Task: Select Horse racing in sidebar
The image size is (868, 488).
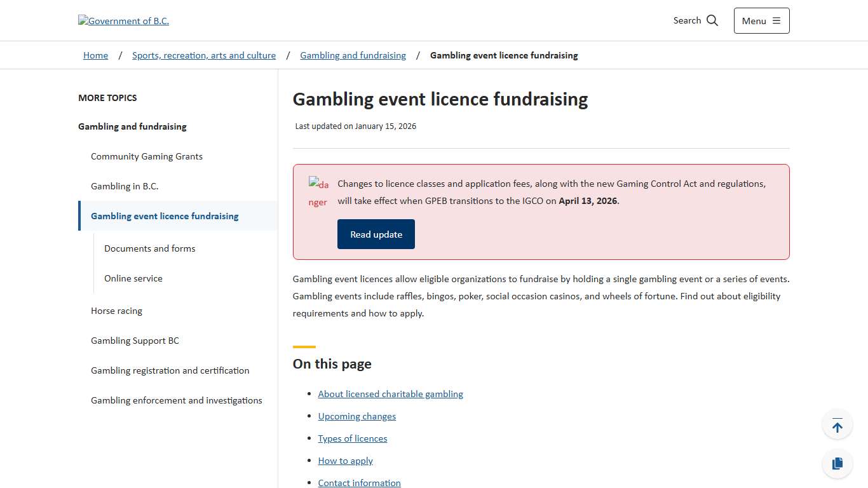Action: pos(117,311)
